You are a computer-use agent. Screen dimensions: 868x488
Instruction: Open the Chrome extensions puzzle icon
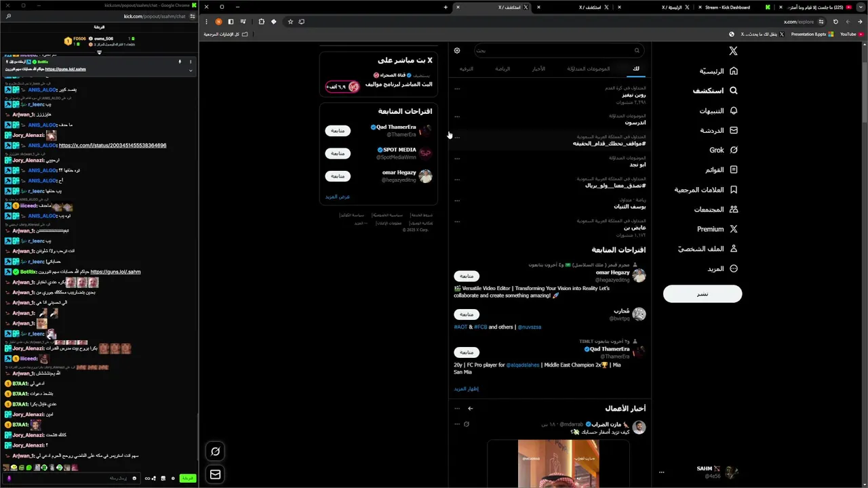[262, 22]
